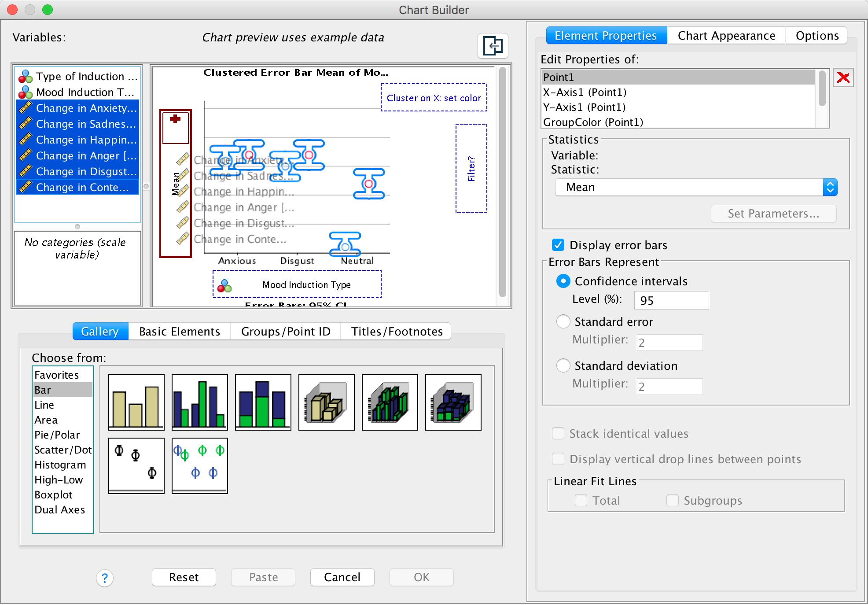Viewport: 868px width, 605px height.
Task: Uncheck Display error bars
Action: [558, 245]
